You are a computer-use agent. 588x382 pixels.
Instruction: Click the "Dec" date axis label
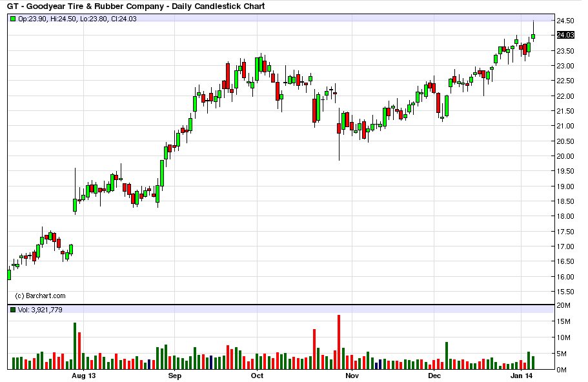point(434,376)
